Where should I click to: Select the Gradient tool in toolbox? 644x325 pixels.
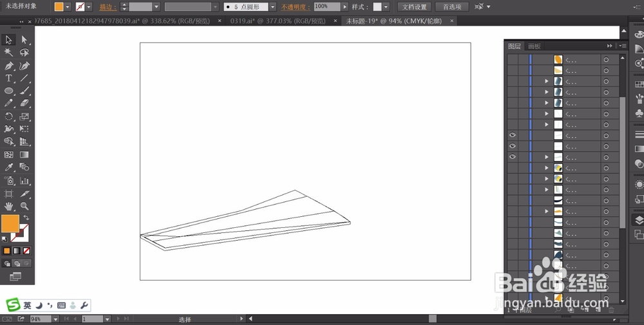(24, 154)
